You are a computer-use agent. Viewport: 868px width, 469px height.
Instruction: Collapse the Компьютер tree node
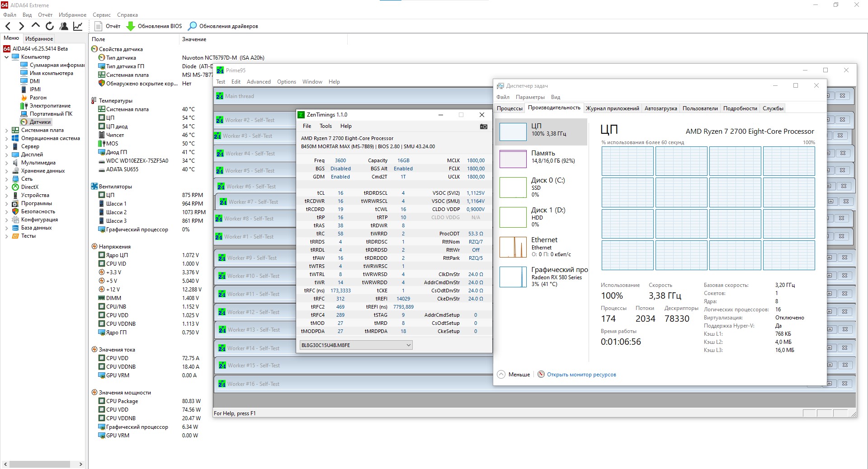6,57
